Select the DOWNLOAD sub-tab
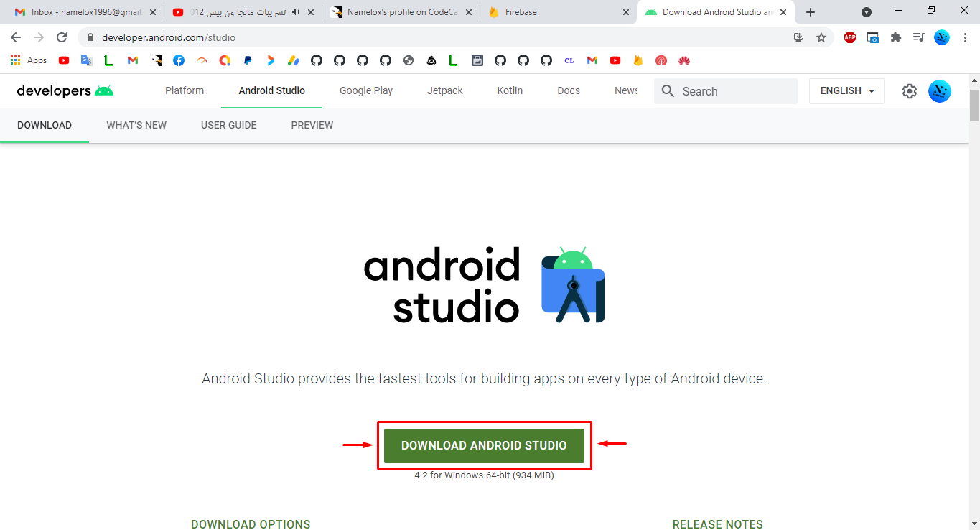This screenshot has width=980, height=530. coord(45,125)
